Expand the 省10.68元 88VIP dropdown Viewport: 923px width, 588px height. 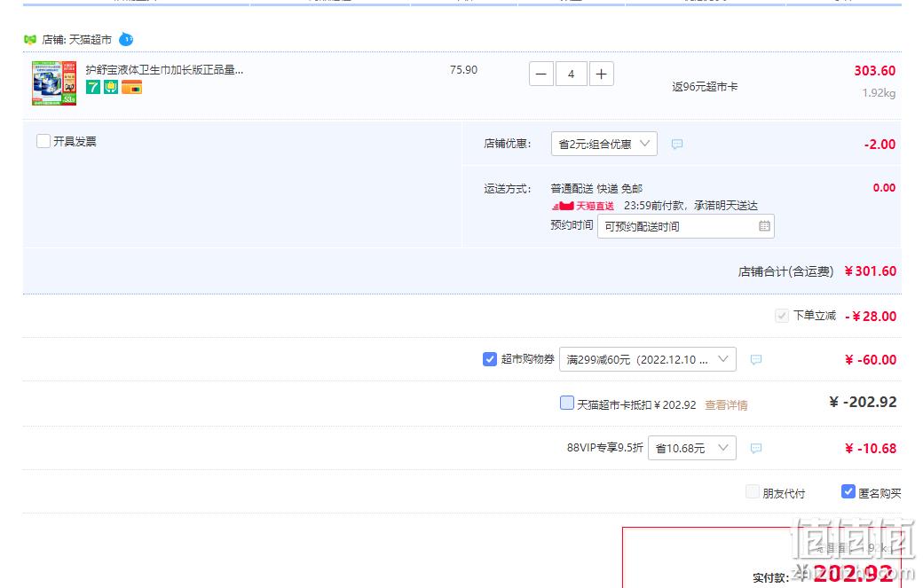(691, 448)
